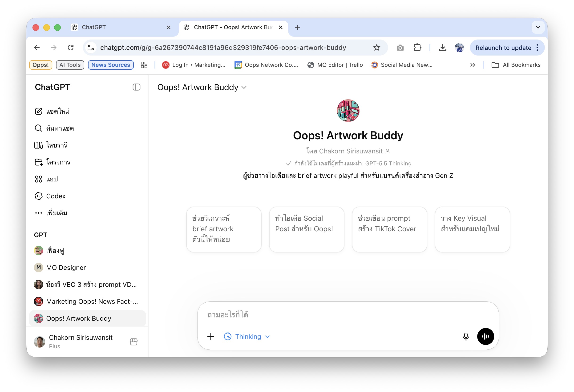Open the All Bookmarks folder

(516, 65)
